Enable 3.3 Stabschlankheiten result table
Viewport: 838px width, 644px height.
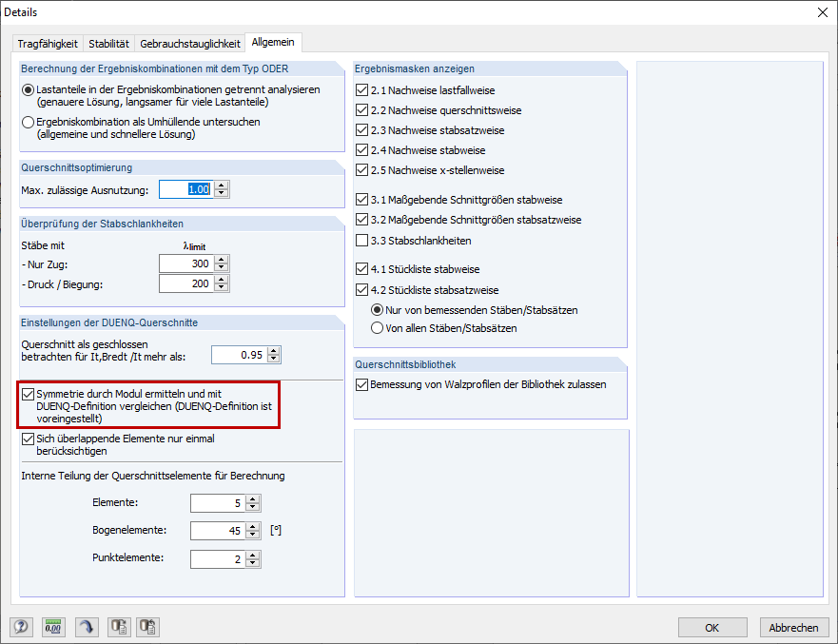pos(360,241)
